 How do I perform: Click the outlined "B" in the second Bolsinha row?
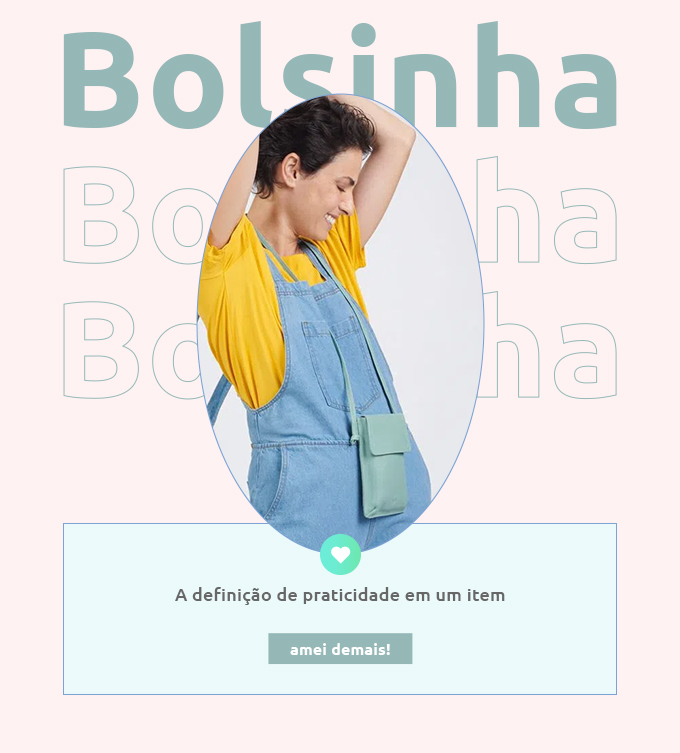[101, 215]
